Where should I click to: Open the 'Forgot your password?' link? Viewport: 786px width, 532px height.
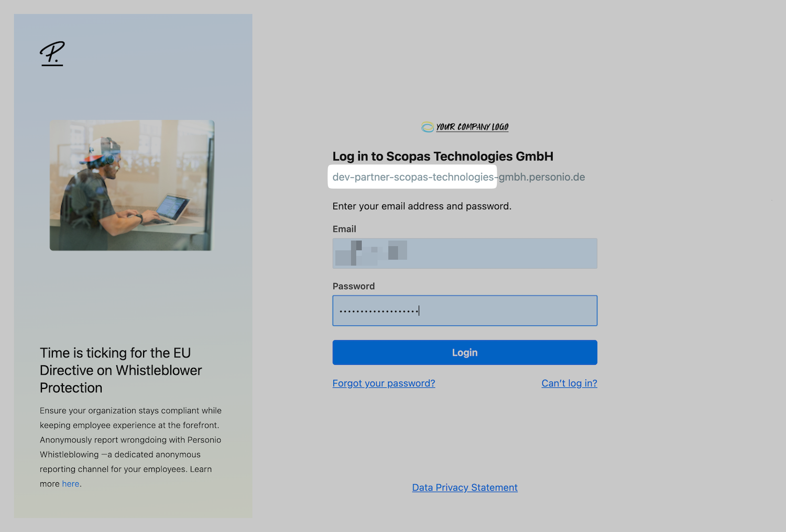pos(384,383)
